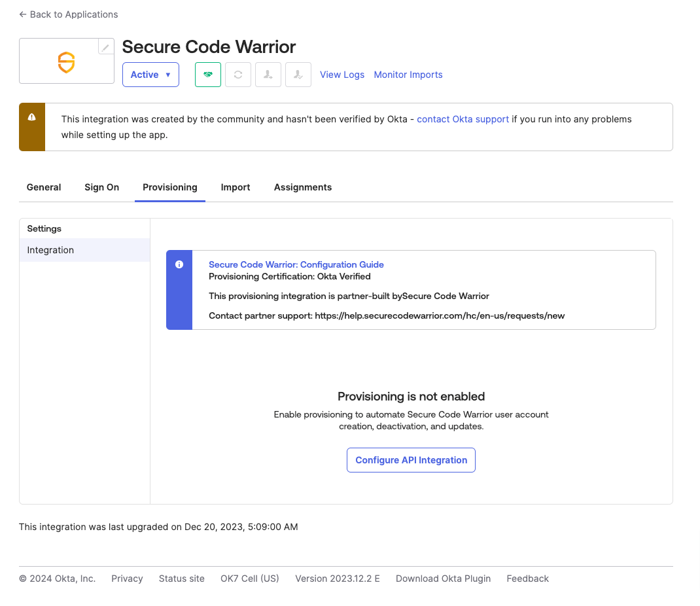Switch to the Import tab
This screenshot has height=606, width=700.
pyautogui.click(x=236, y=187)
